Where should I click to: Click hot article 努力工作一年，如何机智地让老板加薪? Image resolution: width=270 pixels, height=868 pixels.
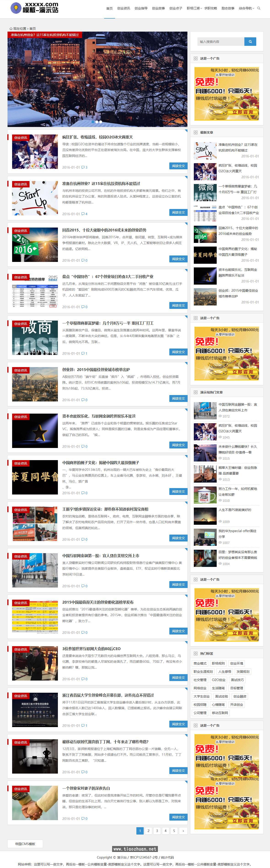pos(238,492)
